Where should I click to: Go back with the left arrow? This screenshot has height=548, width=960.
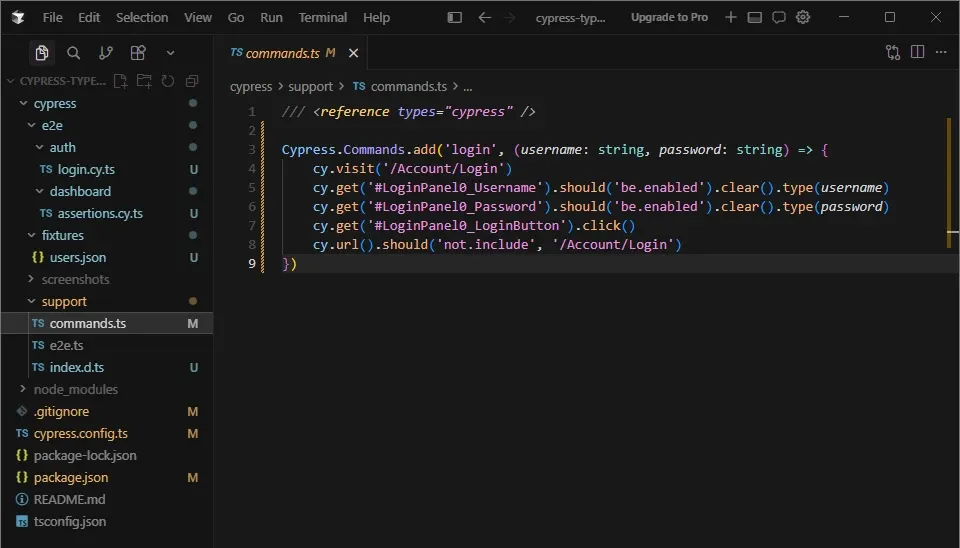tap(484, 17)
